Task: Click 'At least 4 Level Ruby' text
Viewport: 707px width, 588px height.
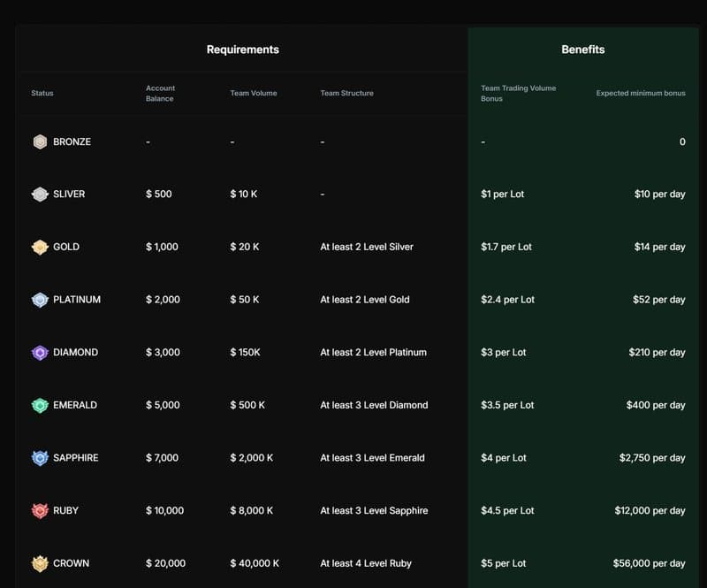Action: (x=366, y=563)
